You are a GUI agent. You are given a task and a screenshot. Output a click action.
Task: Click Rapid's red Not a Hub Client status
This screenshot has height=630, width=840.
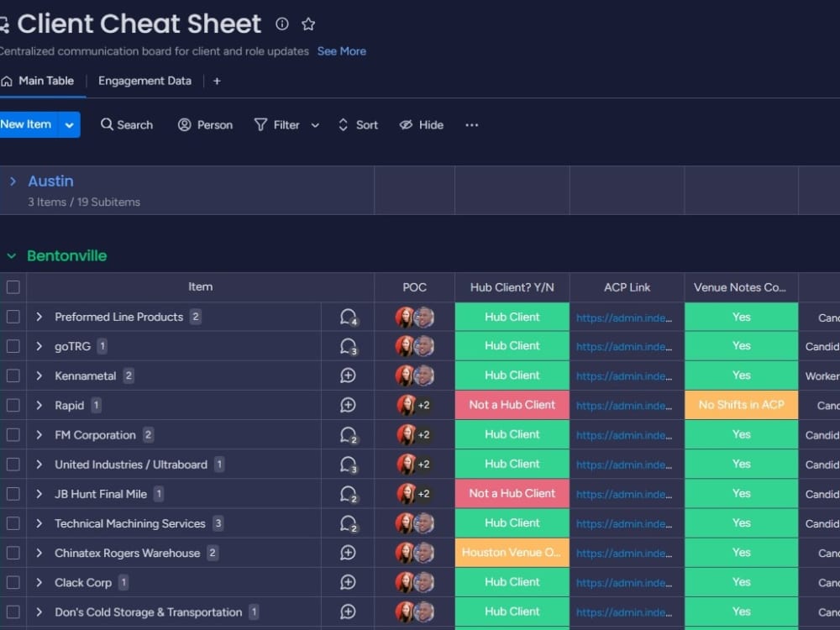(512, 405)
